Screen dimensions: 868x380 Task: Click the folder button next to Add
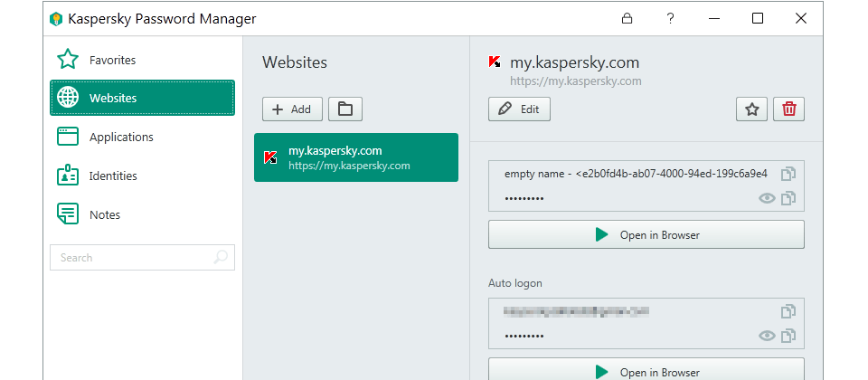345,109
